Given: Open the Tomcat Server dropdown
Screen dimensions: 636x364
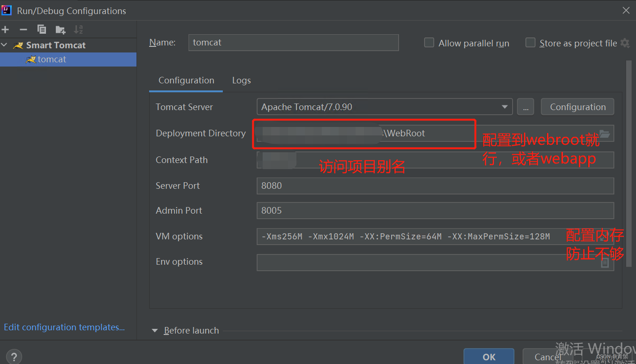Looking at the screenshot, I should point(384,107).
